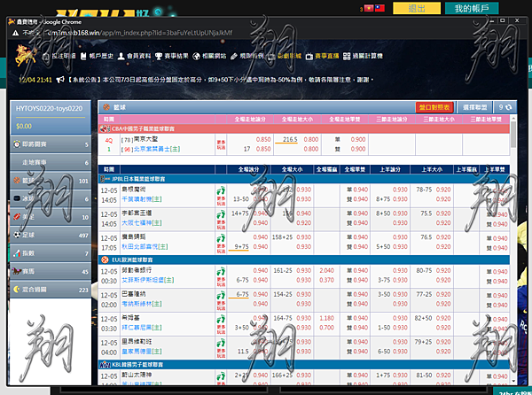This screenshot has width=532, height=395.
Task: Click the 2.040 full-game moneyline odds
Action: point(326,270)
